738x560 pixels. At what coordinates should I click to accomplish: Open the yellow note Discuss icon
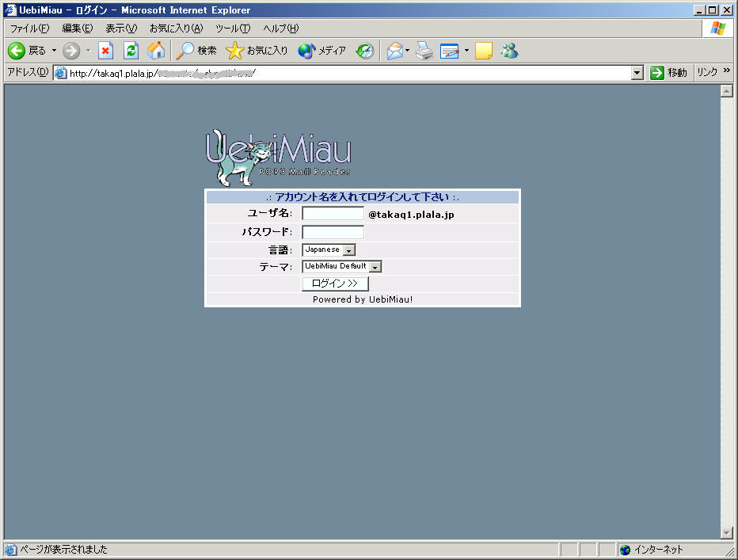pos(484,51)
